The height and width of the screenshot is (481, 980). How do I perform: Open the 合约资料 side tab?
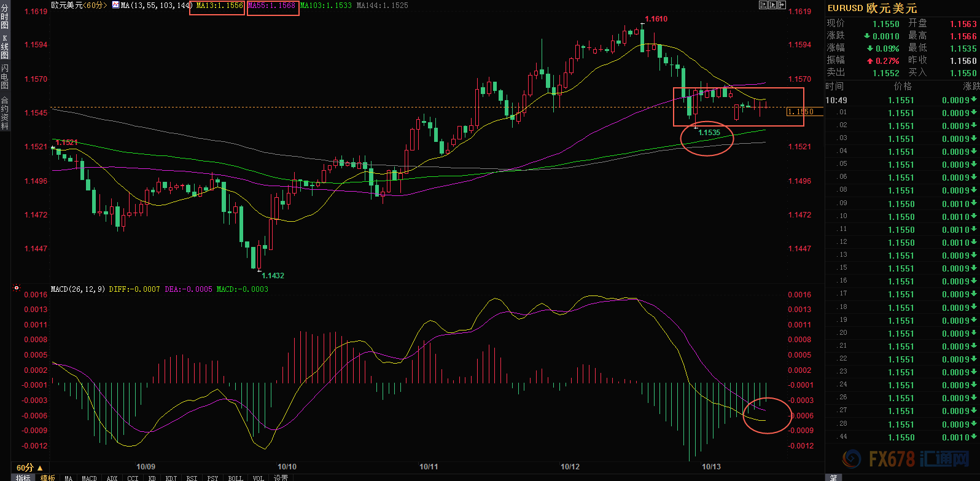5,112
